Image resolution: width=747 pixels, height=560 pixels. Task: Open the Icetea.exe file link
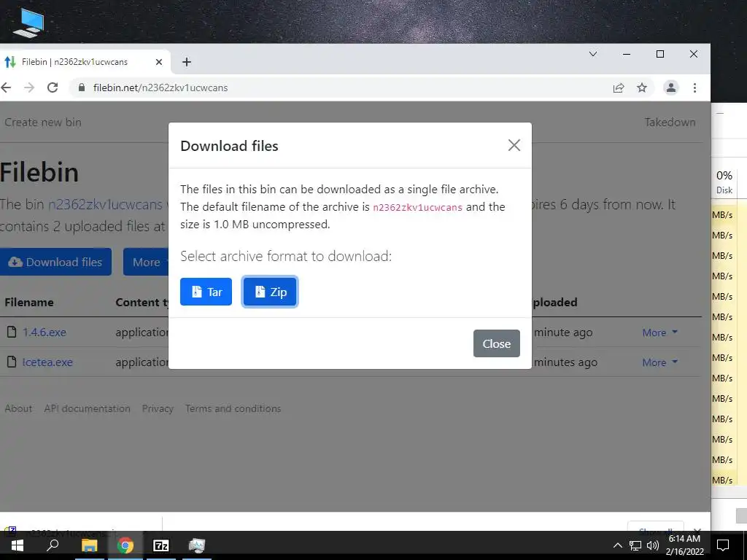[x=47, y=362]
